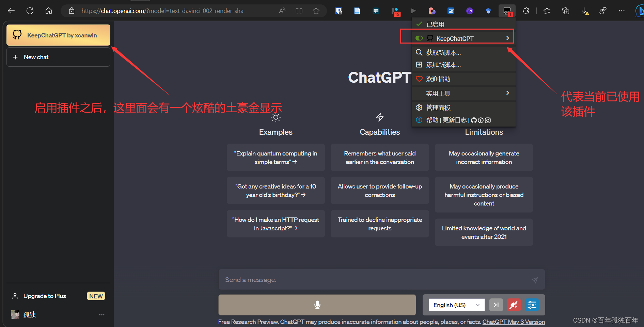644x327 pixels.
Task: Click the Capabilities lightning icon
Action: 380,117
